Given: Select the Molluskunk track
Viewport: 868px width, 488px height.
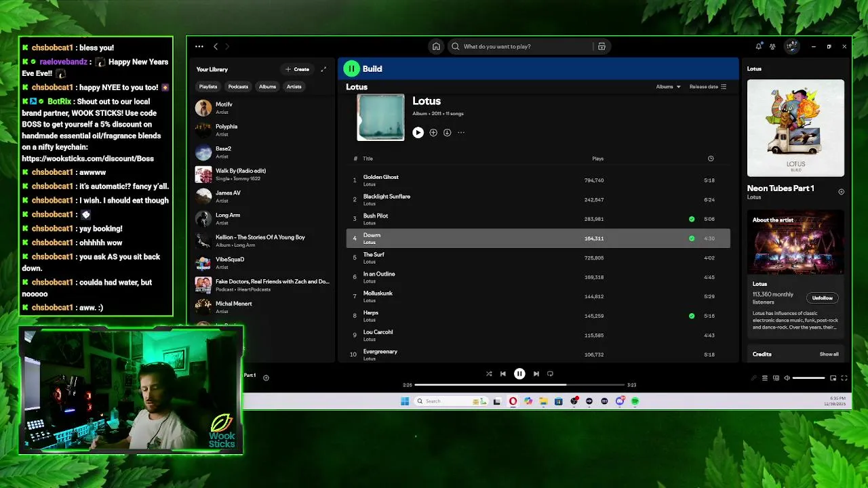Looking at the screenshot, I should [538, 296].
